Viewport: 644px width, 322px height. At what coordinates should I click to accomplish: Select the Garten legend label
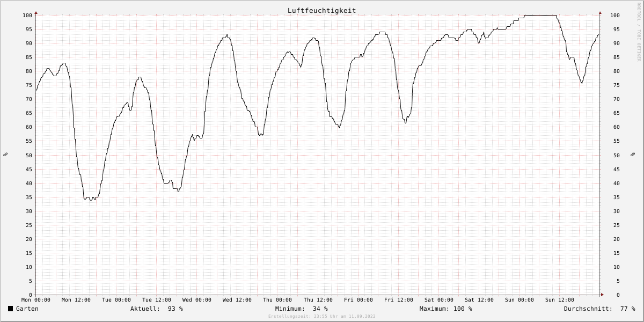[x=27, y=309]
